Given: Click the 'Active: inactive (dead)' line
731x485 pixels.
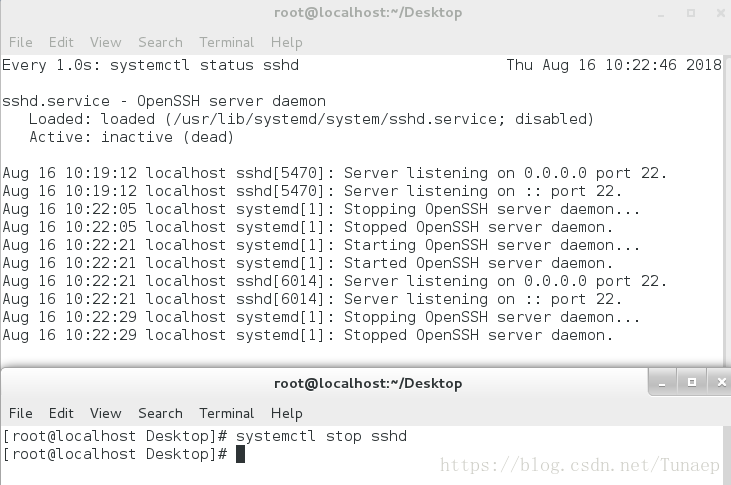Looking at the screenshot, I should pos(131,137).
